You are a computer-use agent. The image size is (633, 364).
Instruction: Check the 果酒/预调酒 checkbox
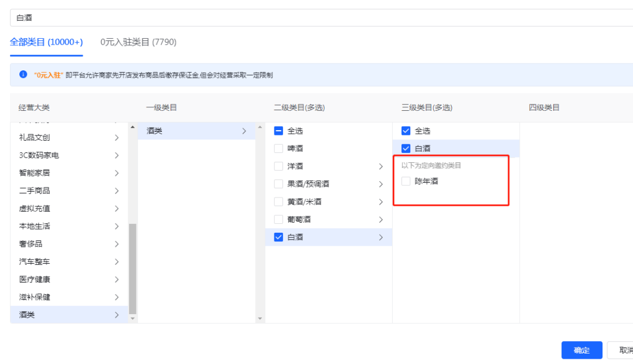(x=278, y=183)
